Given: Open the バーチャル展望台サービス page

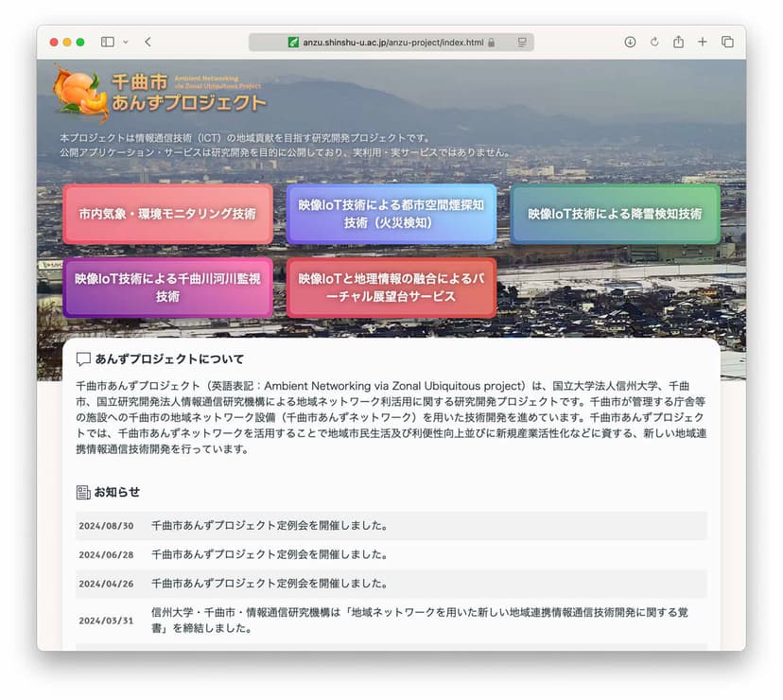Looking at the screenshot, I should [x=391, y=287].
